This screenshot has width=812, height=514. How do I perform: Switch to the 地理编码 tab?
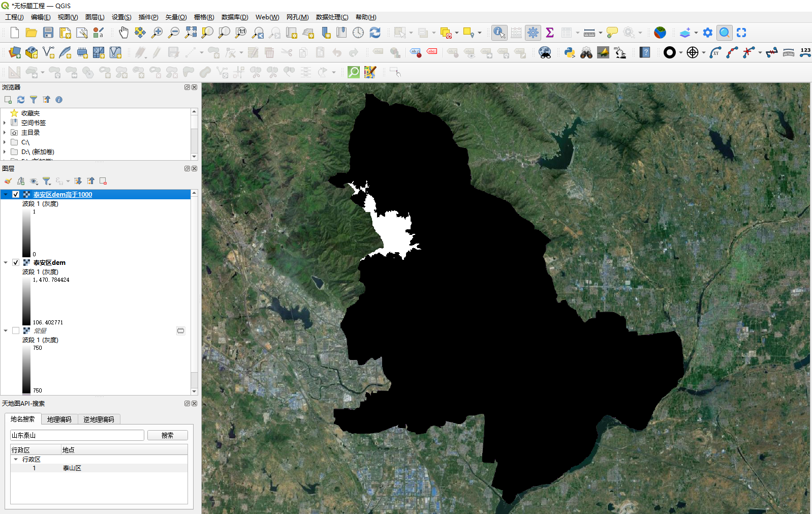59,419
